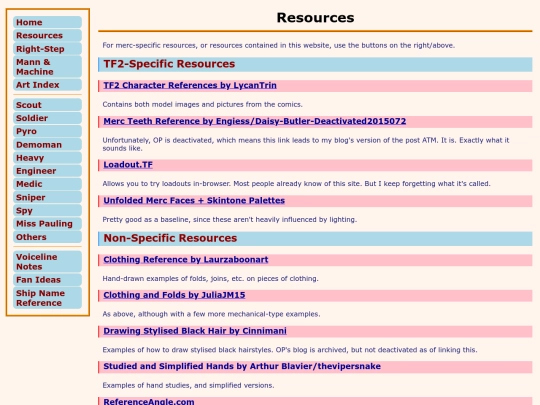Follow TF2 Character References by LycanTrin link
Screen dimensions: 540x405
tap(190, 85)
